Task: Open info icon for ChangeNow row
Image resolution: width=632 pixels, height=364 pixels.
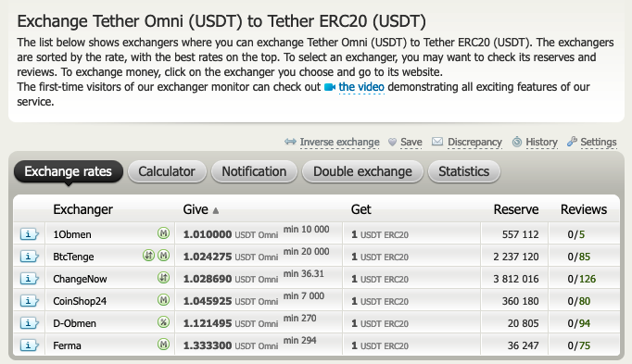Action: [x=29, y=278]
